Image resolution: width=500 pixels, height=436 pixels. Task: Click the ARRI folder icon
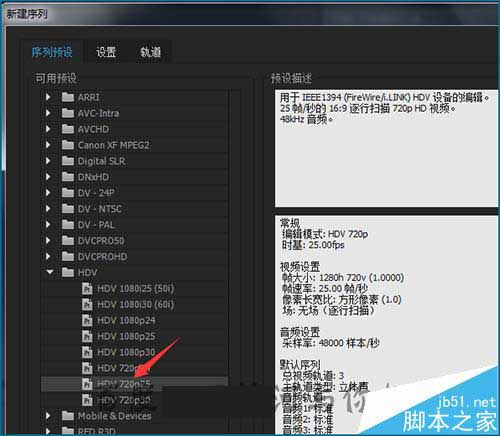click(68, 97)
